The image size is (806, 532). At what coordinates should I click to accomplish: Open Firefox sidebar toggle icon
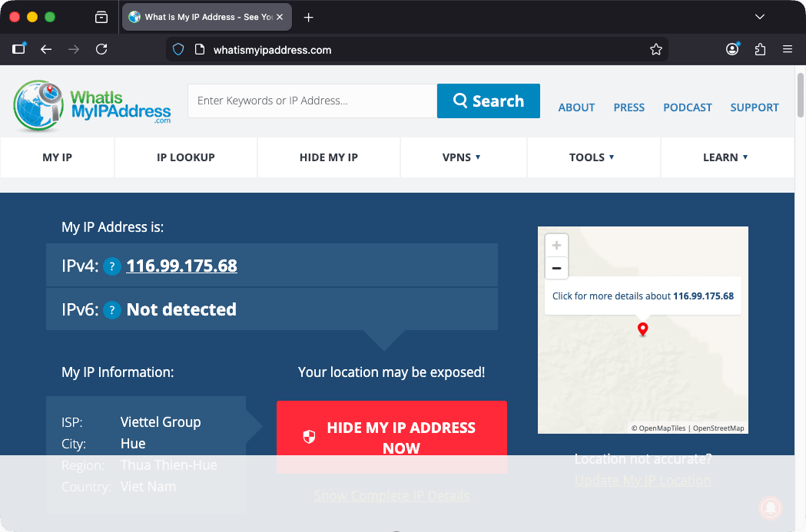(x=19, y=49)
